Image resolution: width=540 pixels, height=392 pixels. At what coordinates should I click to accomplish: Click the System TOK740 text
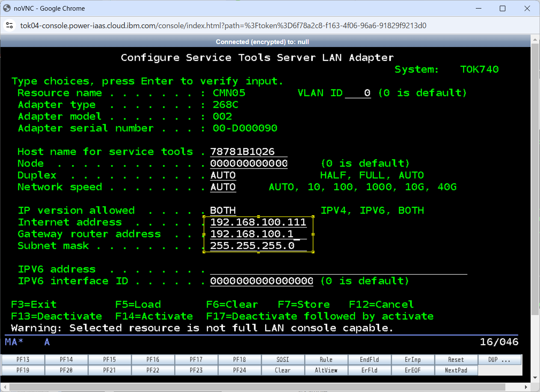click(x=447, y=70)
